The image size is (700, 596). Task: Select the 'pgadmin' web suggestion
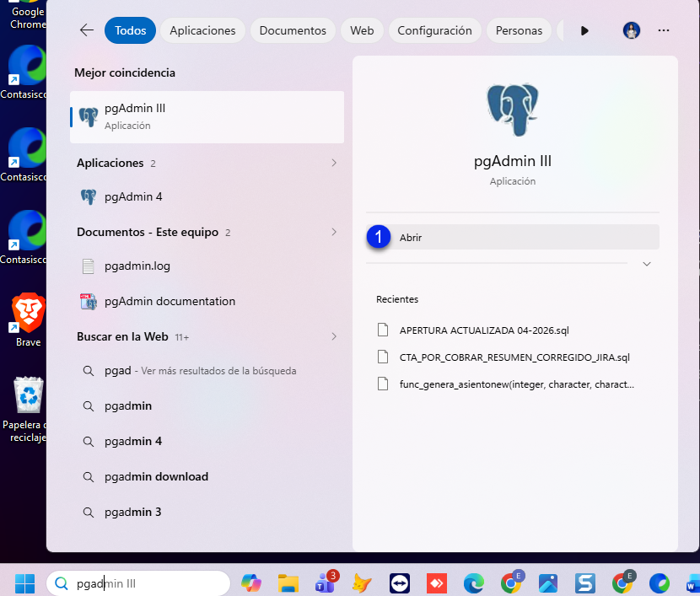[207, 406]
